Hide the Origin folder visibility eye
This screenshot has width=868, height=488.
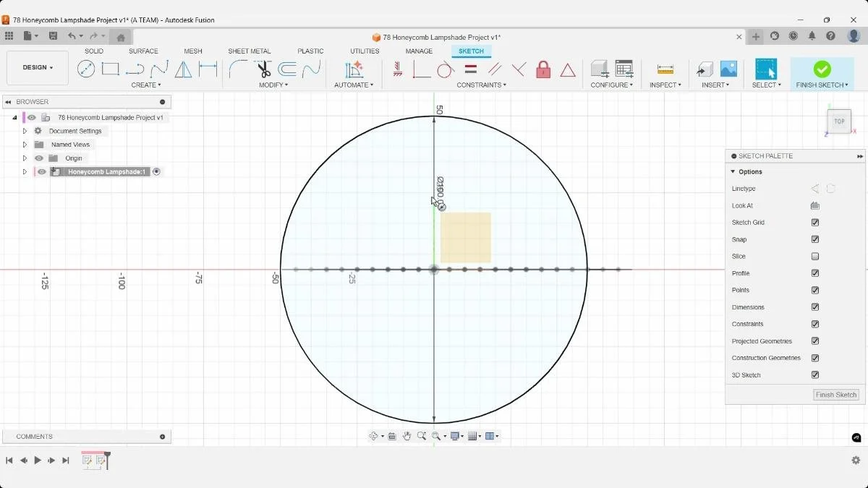(39, 158)
